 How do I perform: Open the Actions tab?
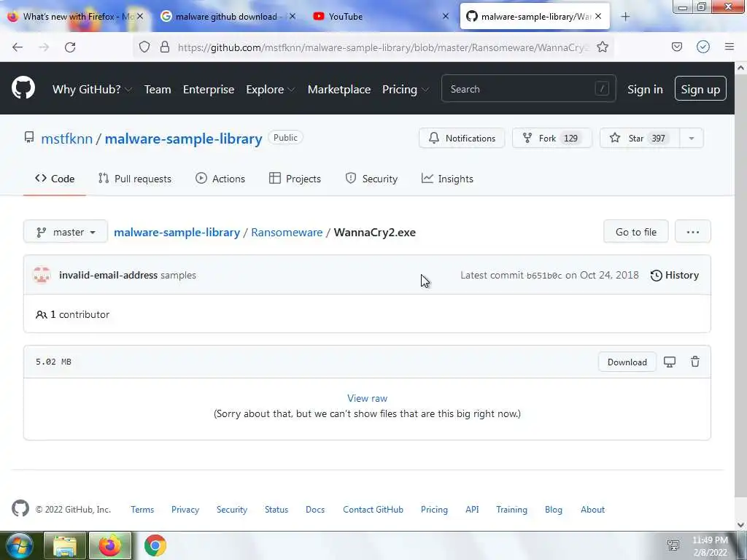[x=220, y=179]
